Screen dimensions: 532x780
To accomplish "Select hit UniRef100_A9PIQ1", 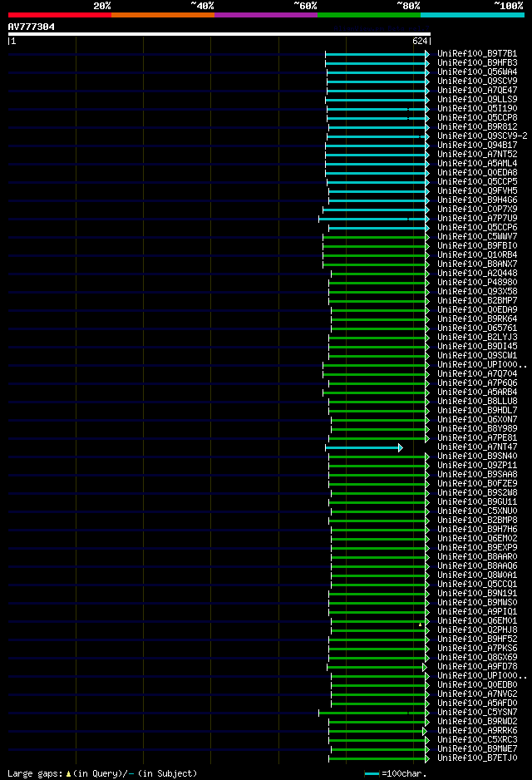I will point(477,611).
